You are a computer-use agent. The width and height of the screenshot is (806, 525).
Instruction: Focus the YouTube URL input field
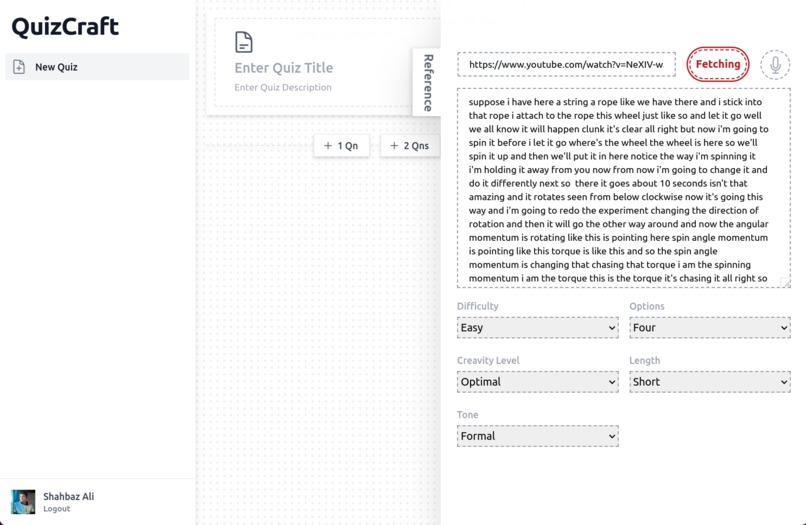566,64
